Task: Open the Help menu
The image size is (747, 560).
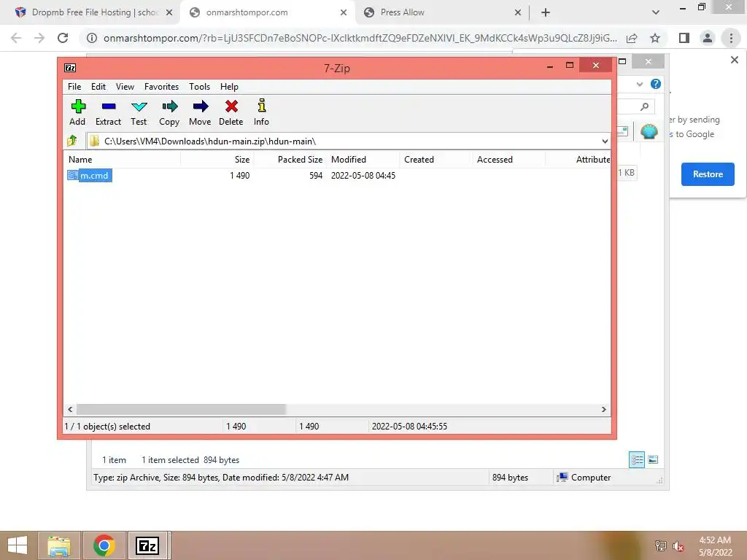Action: click(229, 87)
